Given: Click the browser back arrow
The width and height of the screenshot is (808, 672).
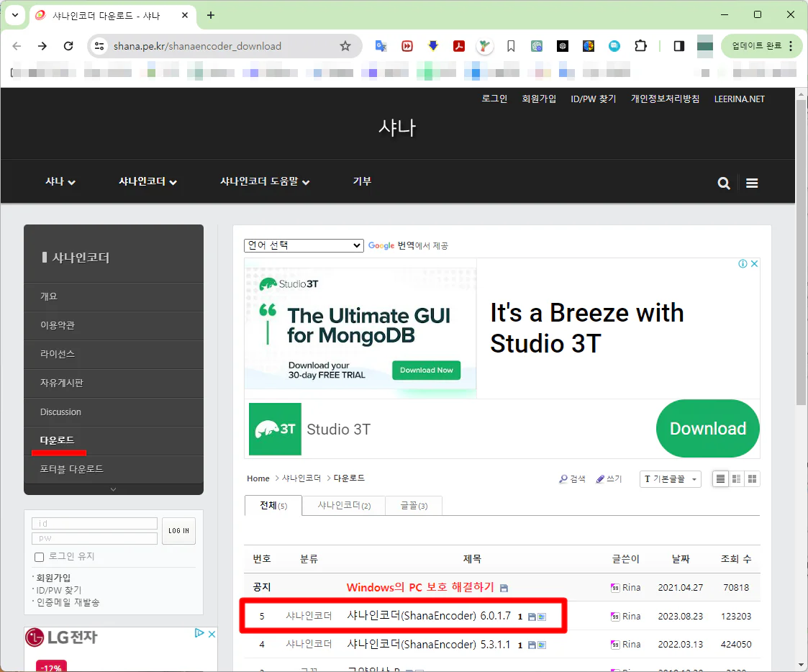Looking at the screenshot, I should (x=17, y=46).
